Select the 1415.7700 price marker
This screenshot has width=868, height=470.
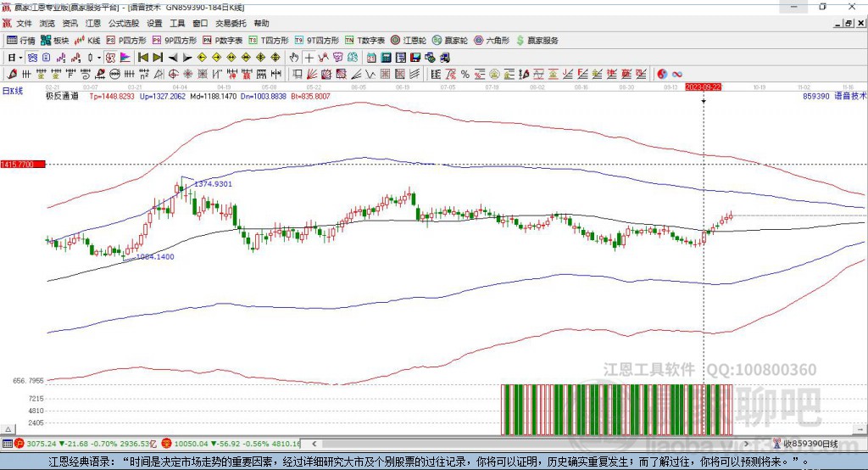(22, 164)
